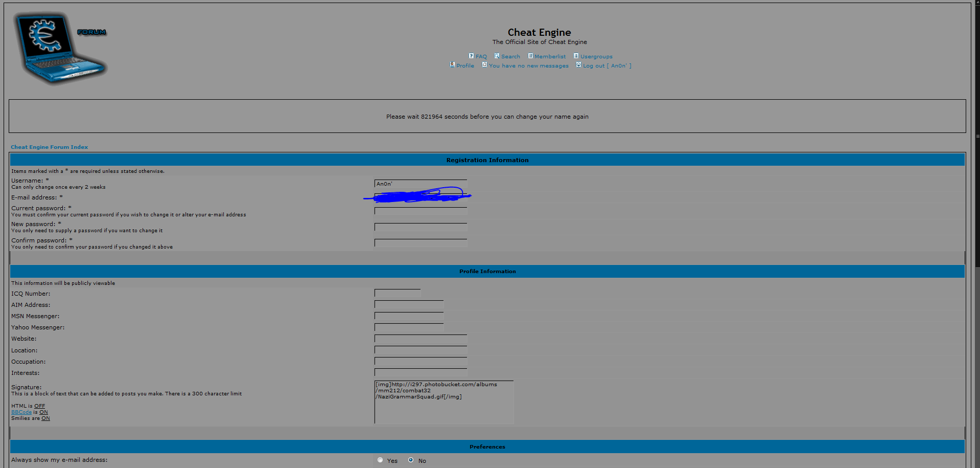Click the FAQ icon
The width and height of the screenshot is (980, 468).
point(471,56)
